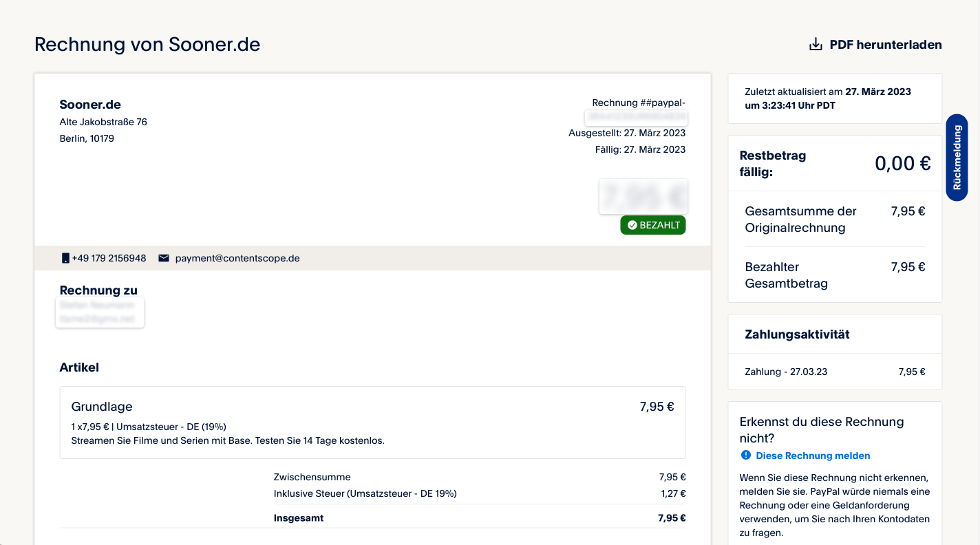Click the Grundlage item price 7,95 €

click(657, 407)
